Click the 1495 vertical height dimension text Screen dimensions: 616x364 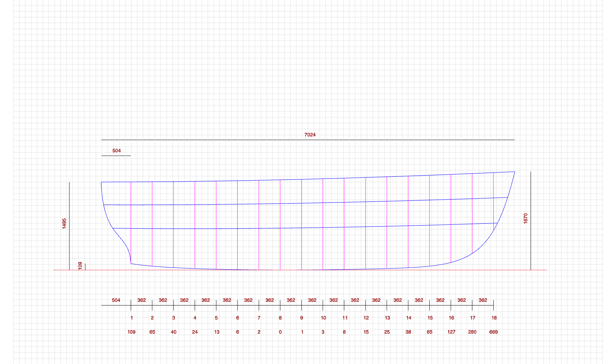(x=64, y=223)
